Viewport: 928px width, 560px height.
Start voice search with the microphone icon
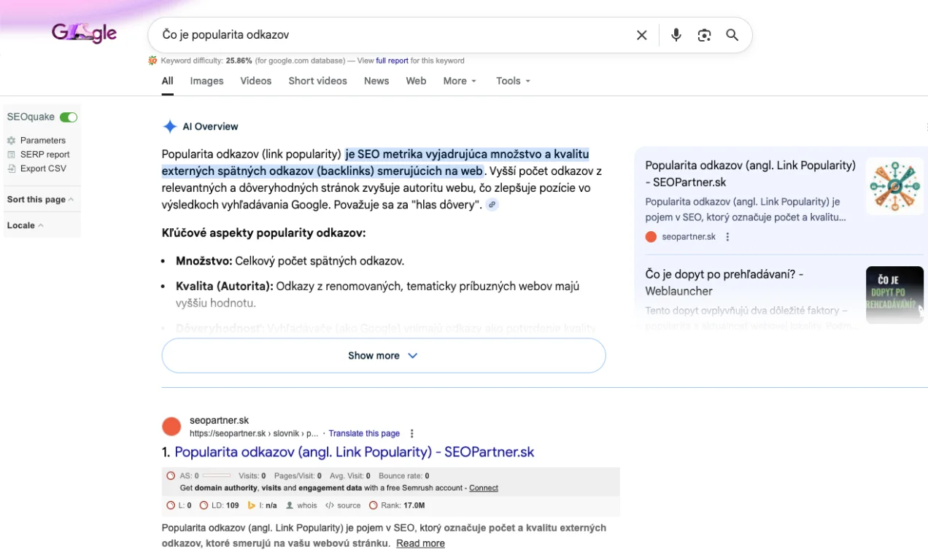click(x=676, y=35)
